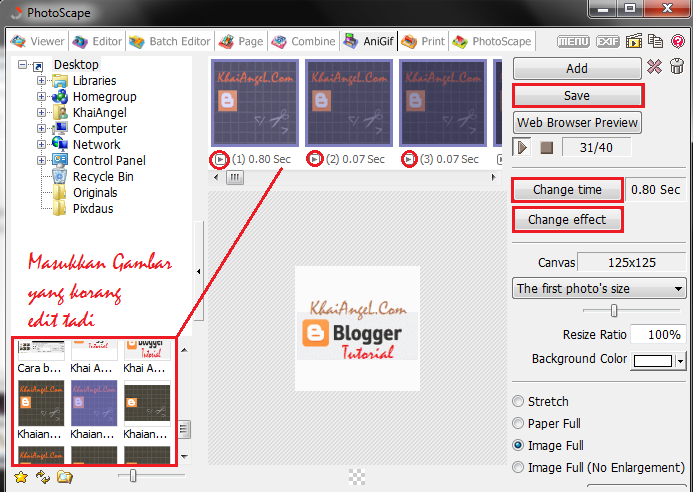Click the EXIF info icon
Image resolution: width=693 pixels, height=492 pixels.
click(608, 42)
